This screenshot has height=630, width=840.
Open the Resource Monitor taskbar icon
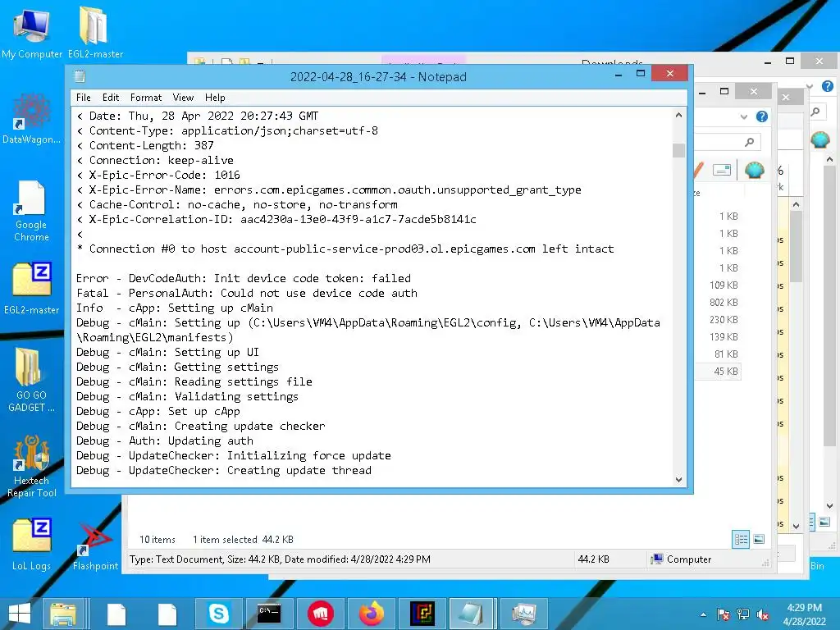(523, 614)
